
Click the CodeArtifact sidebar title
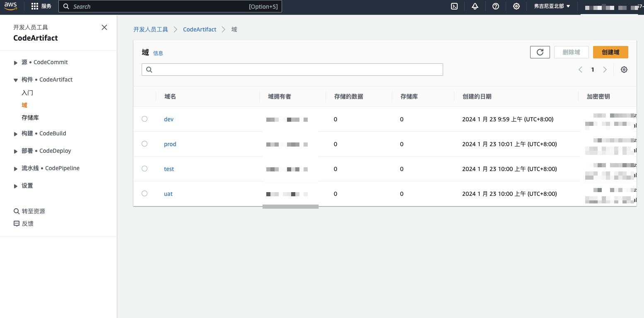coord(36,38)
